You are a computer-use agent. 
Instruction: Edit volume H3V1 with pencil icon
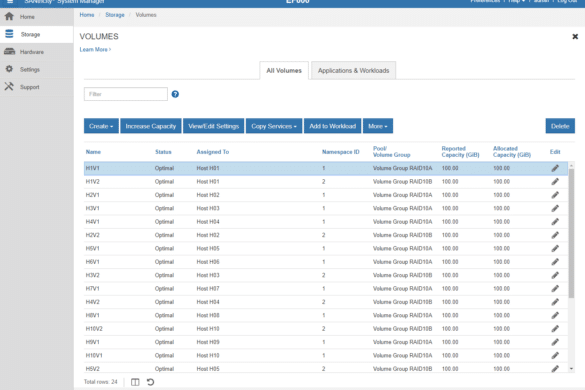click(x=555, y=209)
